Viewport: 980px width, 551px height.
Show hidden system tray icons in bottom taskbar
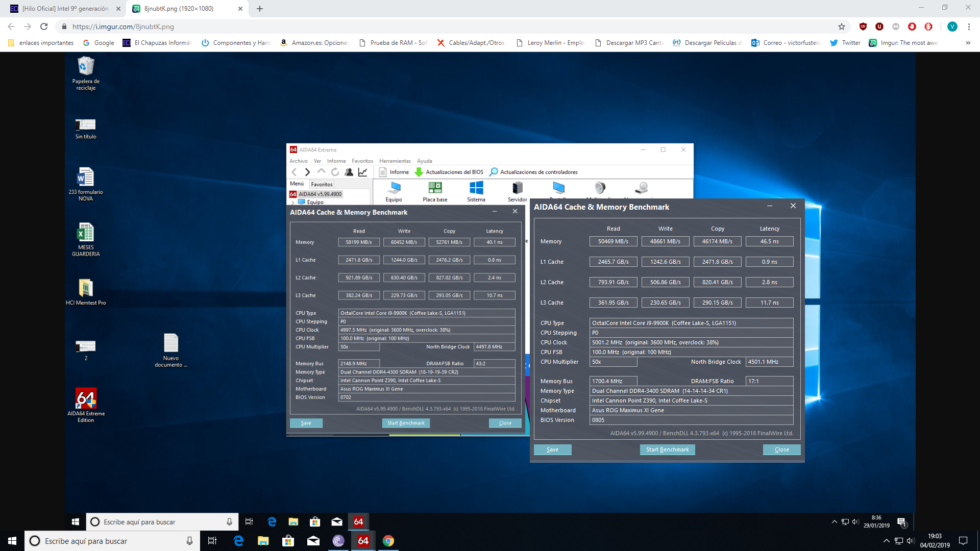point(886,541)
